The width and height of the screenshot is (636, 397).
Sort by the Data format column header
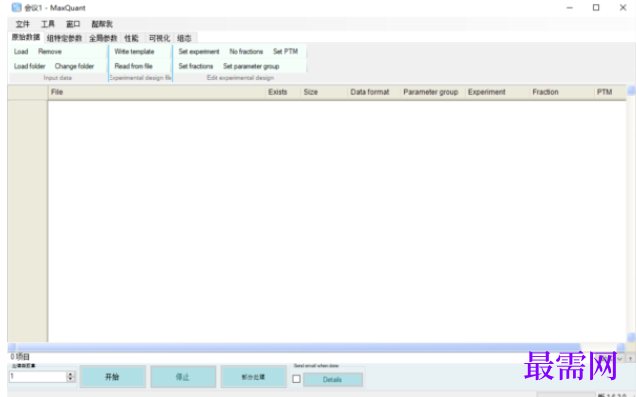(x=374, y=92)
